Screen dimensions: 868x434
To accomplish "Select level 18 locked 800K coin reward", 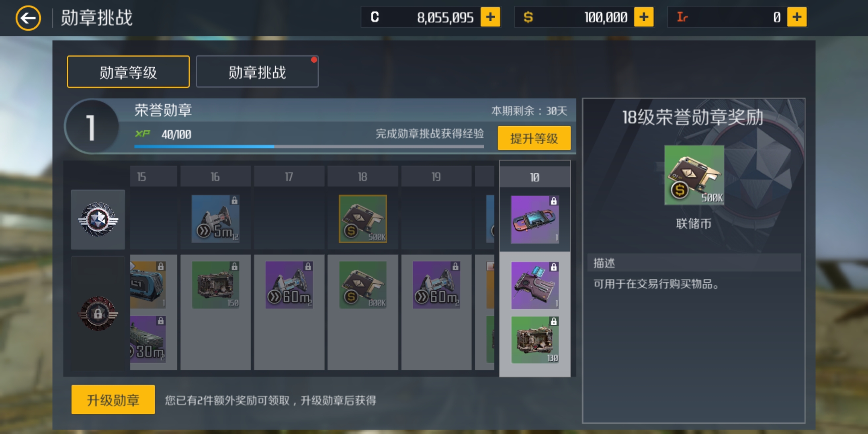I will pyautogui.click(x=363, y=285).
